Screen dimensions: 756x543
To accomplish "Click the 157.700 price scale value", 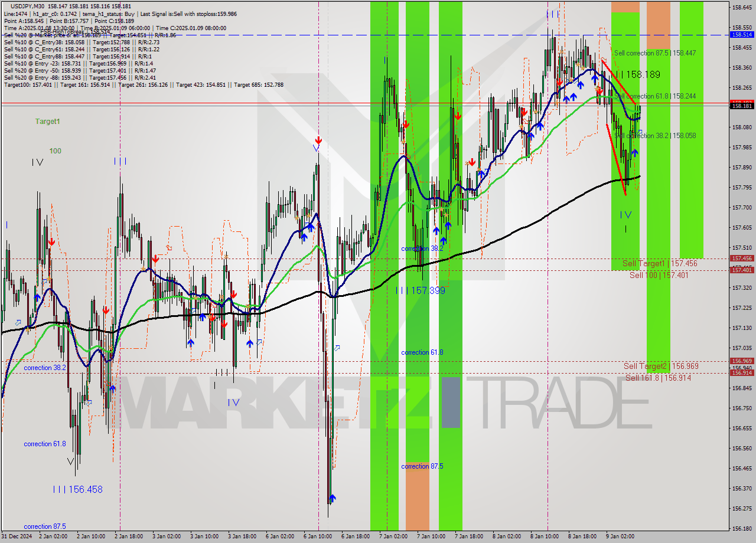I will tap(742, 208).
